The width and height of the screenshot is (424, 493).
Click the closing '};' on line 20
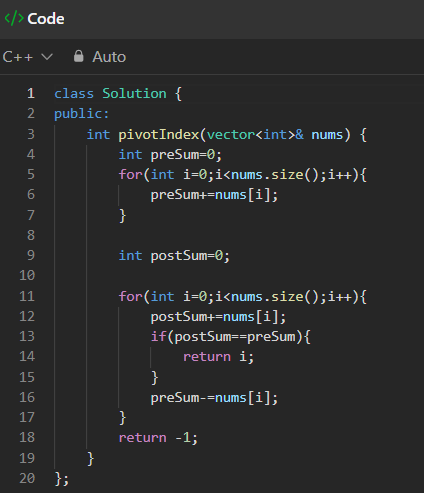pos(62,479)
